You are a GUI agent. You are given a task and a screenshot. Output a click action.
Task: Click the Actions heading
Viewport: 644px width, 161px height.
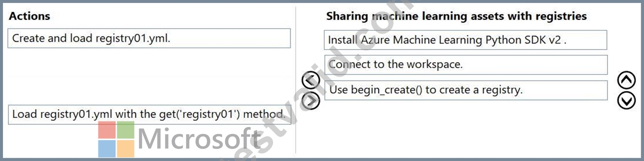click(x=29, y=16)
